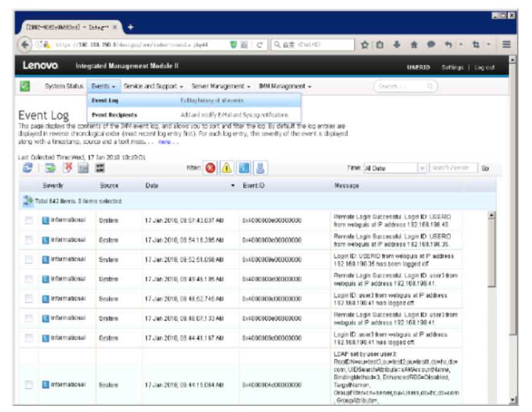Open the bookmarks list clipboard icon
532x412 pixels.
(x=379, y=45)
